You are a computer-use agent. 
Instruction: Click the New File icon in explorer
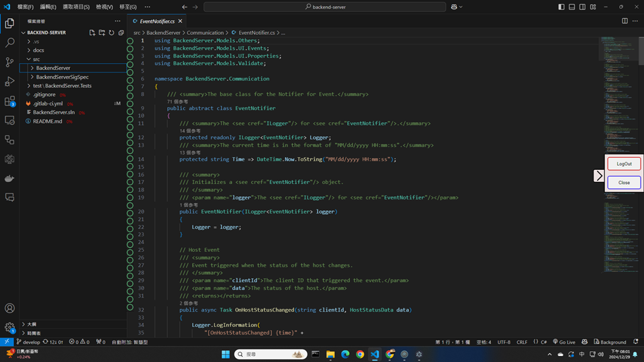92,32
